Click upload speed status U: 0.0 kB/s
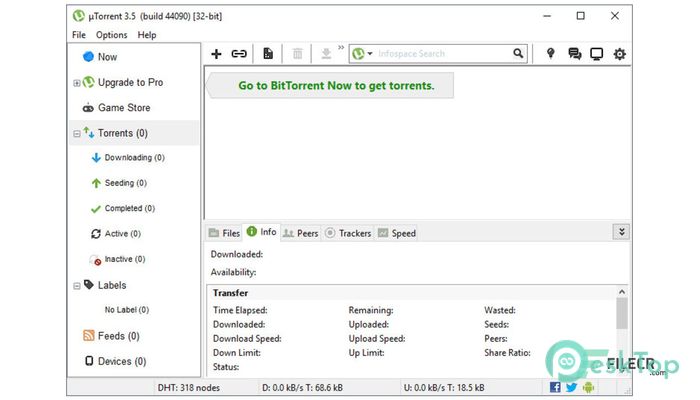The image size is (700, 400). pos(444,388)
